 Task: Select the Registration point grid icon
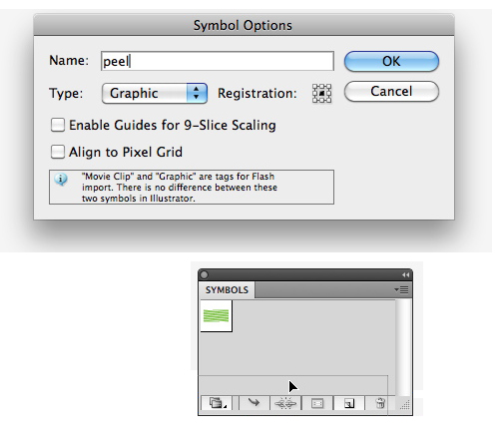[x=321, y=94]
